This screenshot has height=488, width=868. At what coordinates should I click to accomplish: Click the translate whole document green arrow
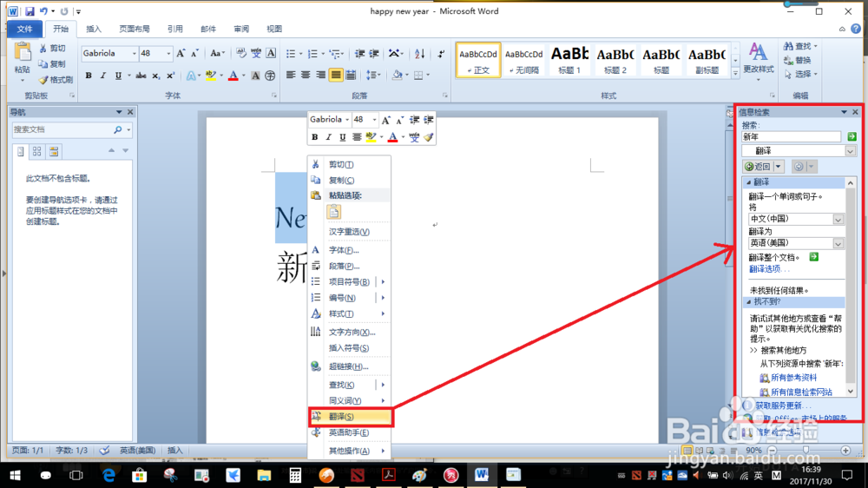tap(814, 256)
